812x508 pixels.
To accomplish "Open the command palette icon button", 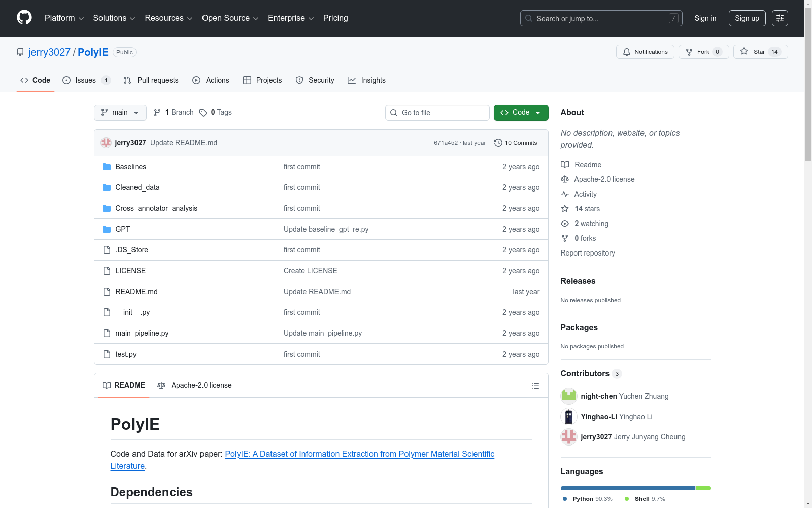I will 780,18.
